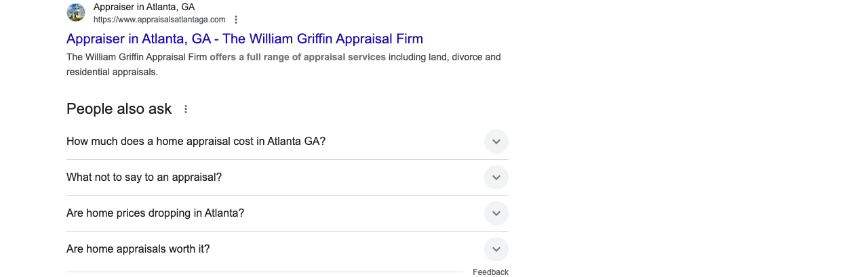Open the William Griffin Appraisal Firm title link
The height and width of the screenshot is (277, 868).
245,39
